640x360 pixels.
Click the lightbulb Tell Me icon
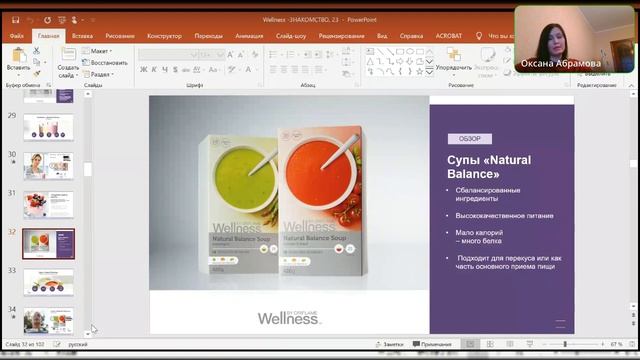479,36
